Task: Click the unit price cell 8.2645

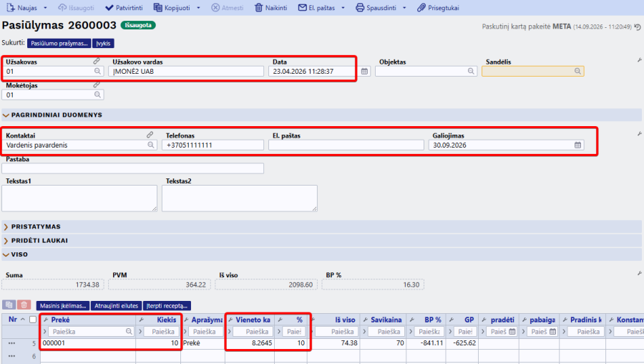Action: click(x=250, y=343)
